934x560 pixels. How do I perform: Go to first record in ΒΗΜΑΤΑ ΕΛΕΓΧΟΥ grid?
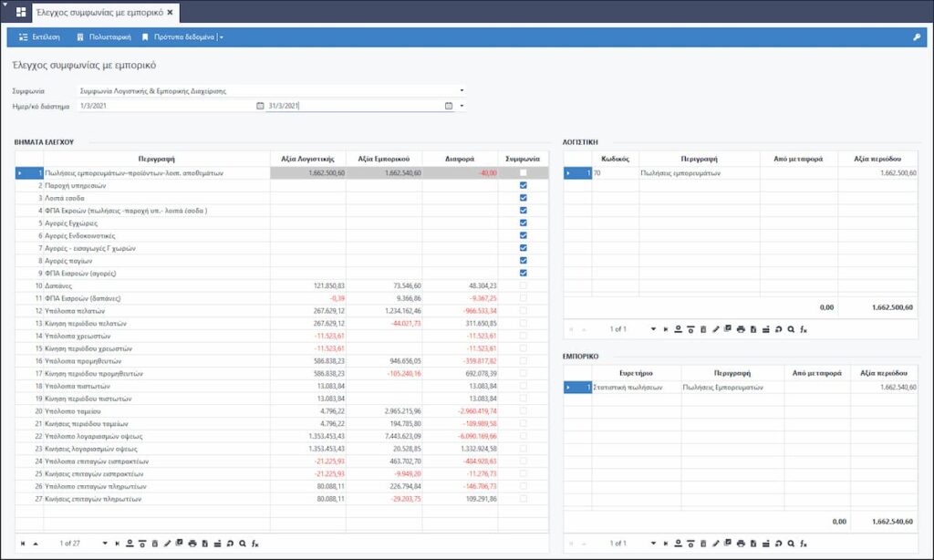(x=23, y=544)
